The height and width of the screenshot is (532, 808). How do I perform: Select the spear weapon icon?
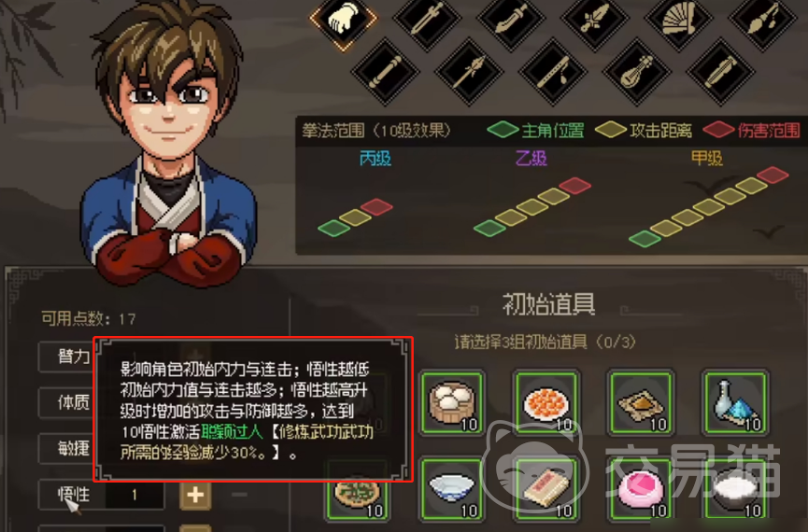click(469, 72)
